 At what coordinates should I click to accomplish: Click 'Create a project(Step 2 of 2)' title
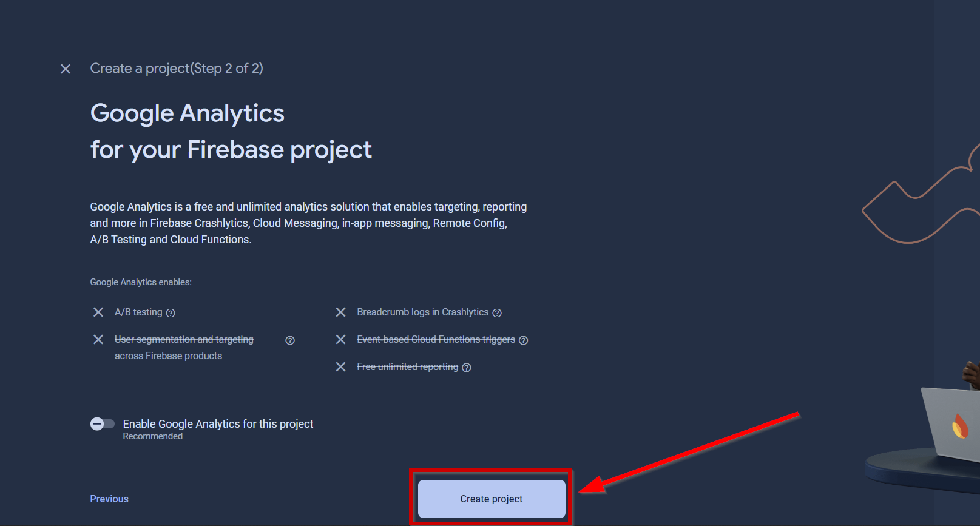pyautogui.click(x=177, y=69)
